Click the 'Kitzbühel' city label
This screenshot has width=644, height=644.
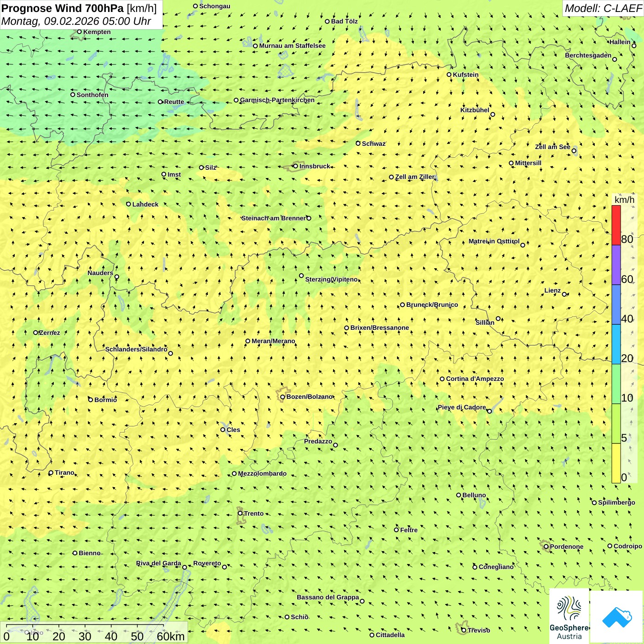coord(475,110)
